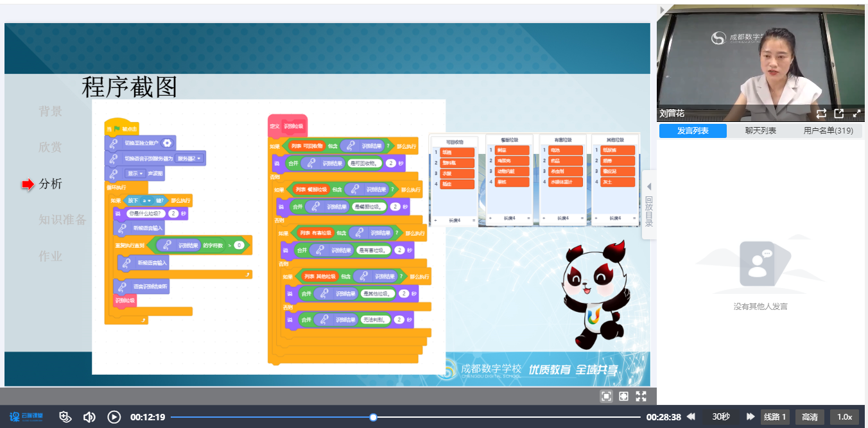Skip forward 30 seconds with the forward arrows

point(750,417)
